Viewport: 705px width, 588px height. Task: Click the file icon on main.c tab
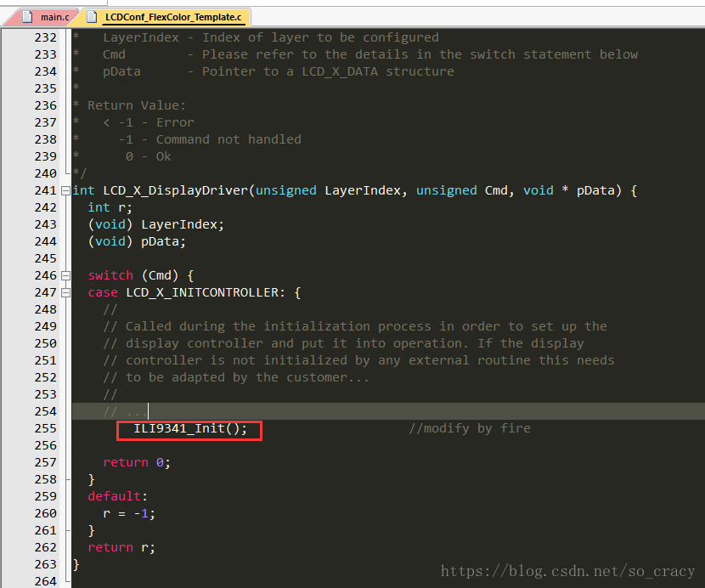tap(27, 17)
